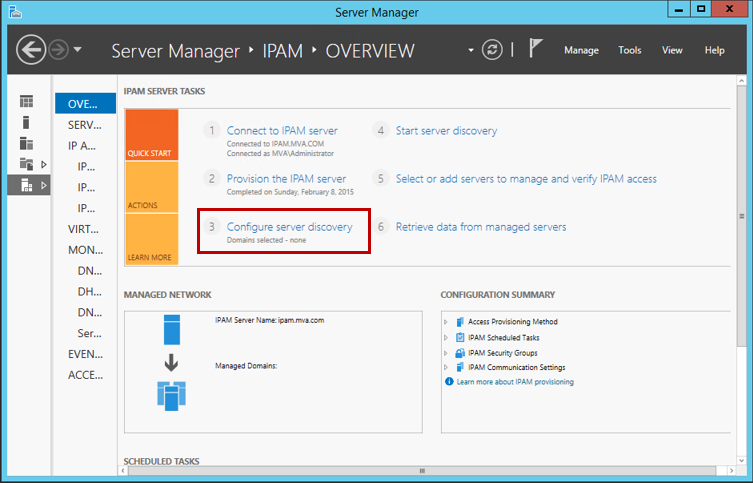The width and height of the screenshot is (753, 483).
Task: Expand the IPAM sidebar arrow
Action: click(44, 185)
